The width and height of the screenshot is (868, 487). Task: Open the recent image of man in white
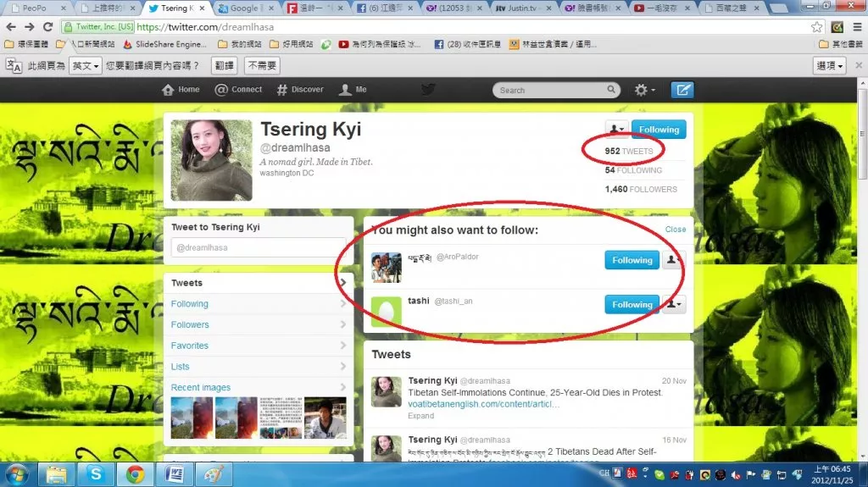[x=325, y=418]
